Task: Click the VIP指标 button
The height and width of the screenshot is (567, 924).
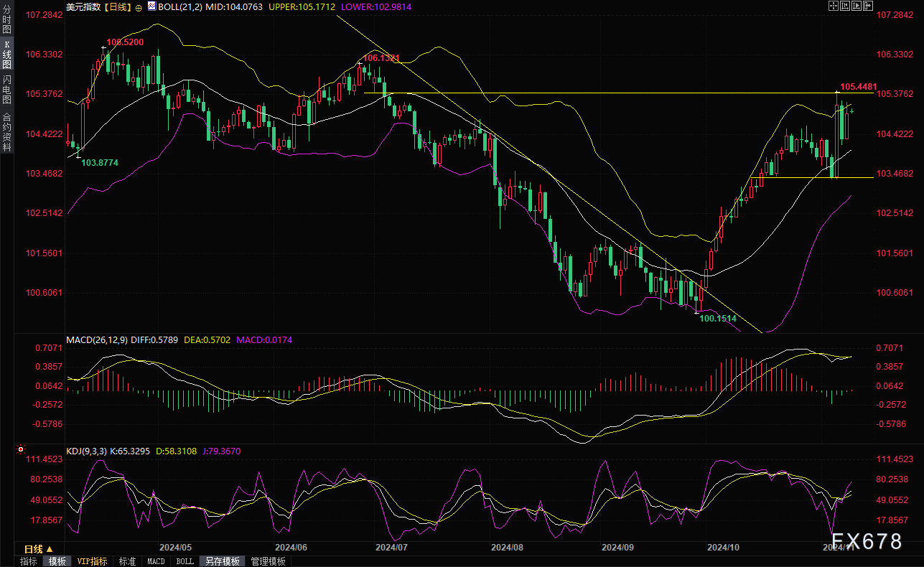Action: point(93,561)
